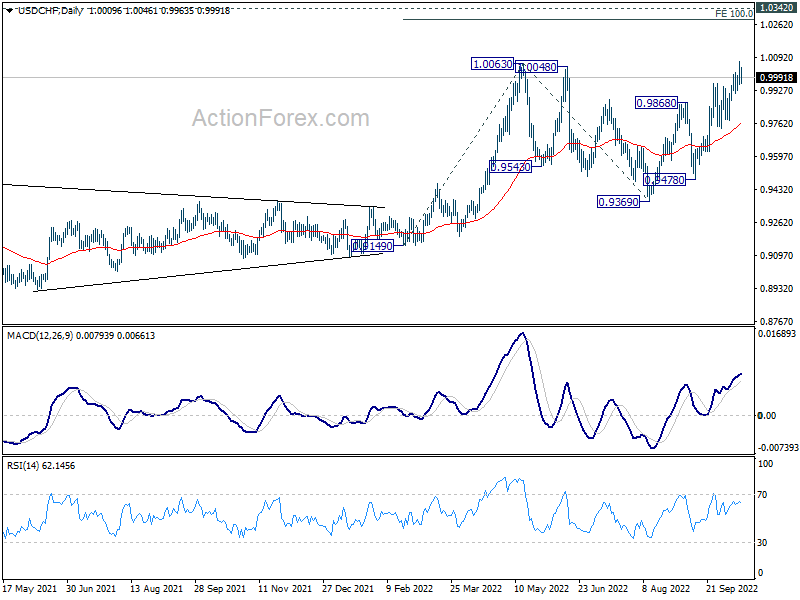Click the dropdown arrow beside USDCHF title
The height and width of the screenshot is (600, 800).
(10, 10)
